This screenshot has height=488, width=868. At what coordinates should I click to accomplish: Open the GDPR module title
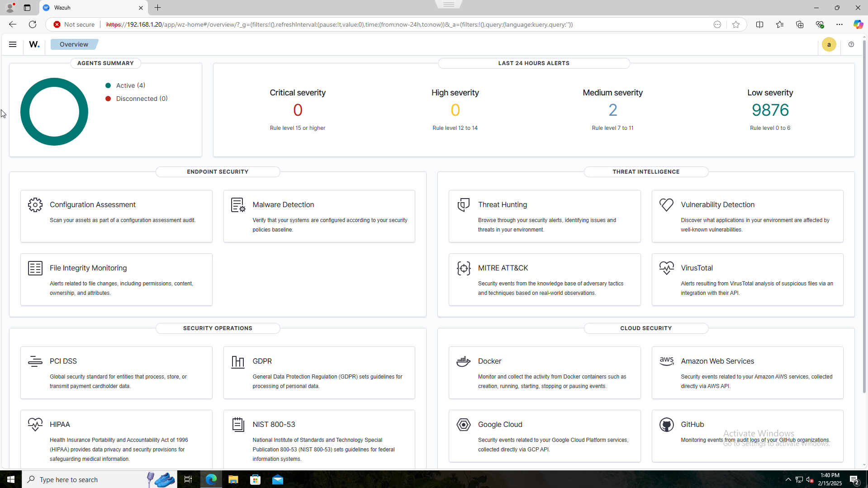(262, 361)
